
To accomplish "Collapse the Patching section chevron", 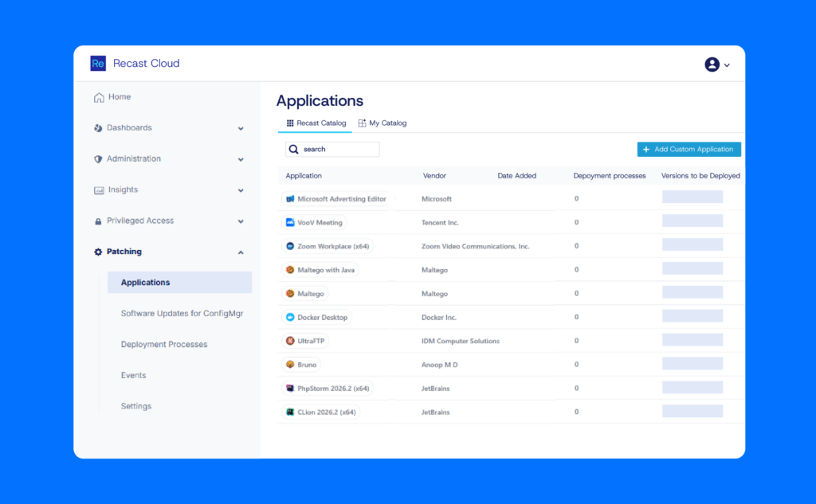I will click(x=241, y=252).
